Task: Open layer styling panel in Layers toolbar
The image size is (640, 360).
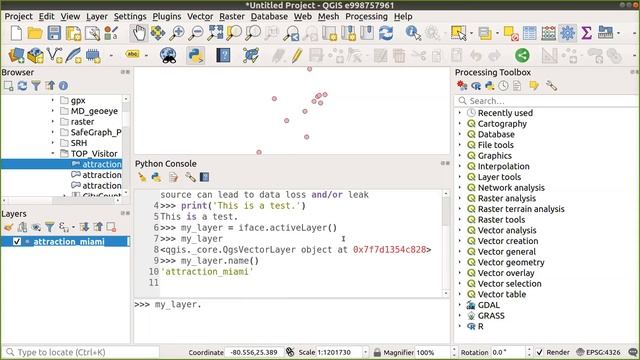Action: pyautogui.click(x=9, y=227)
